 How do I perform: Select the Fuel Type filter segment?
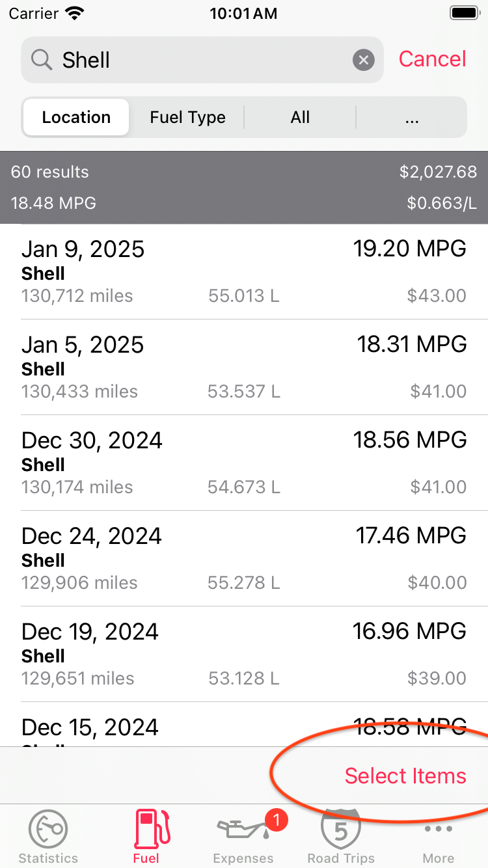tap(187, 117)
